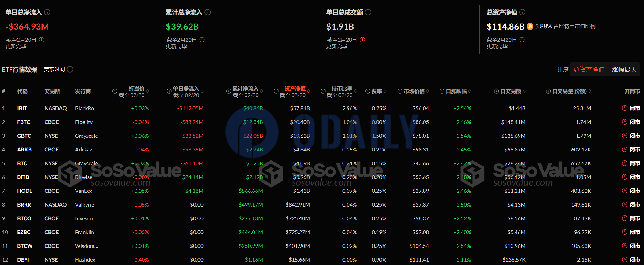Click the market-closed clock icon in HODL row
This screenshot has width=644, height=265.
624,191
